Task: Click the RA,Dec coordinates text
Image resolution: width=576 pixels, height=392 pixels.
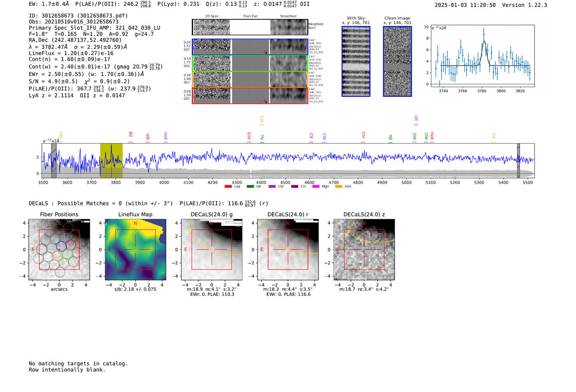Action: [75, 40]
